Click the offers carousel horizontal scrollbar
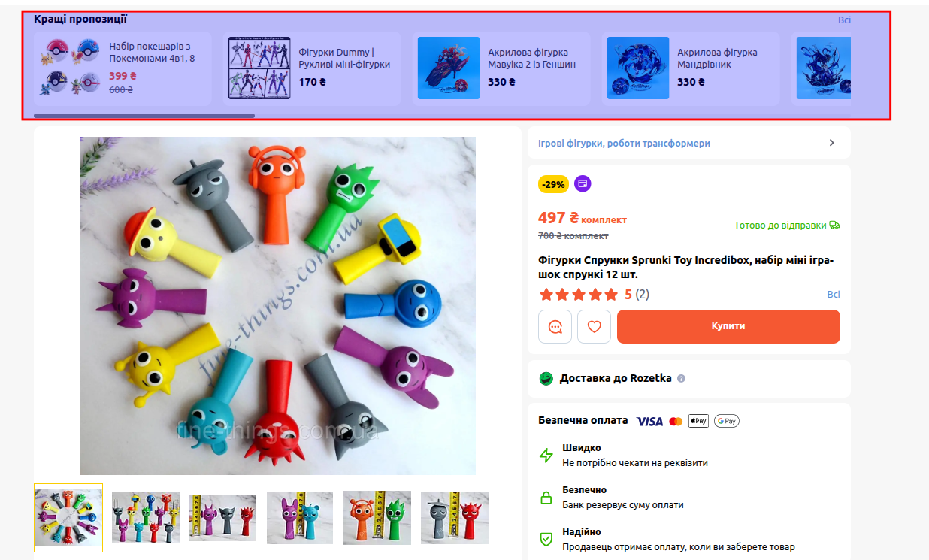 pyautogui.click(x=144, y=116)
